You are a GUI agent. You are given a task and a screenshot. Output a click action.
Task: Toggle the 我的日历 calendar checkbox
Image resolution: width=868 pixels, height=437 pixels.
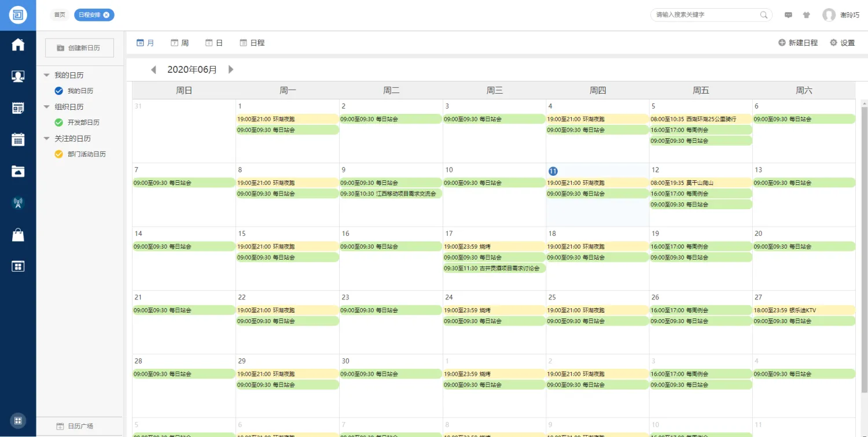[58, 91]
